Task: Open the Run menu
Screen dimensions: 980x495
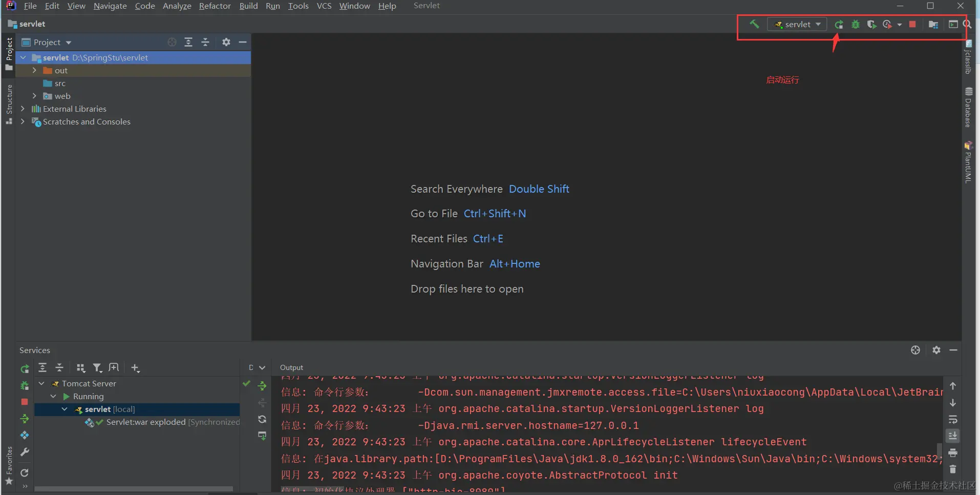Action: (273, 6)
